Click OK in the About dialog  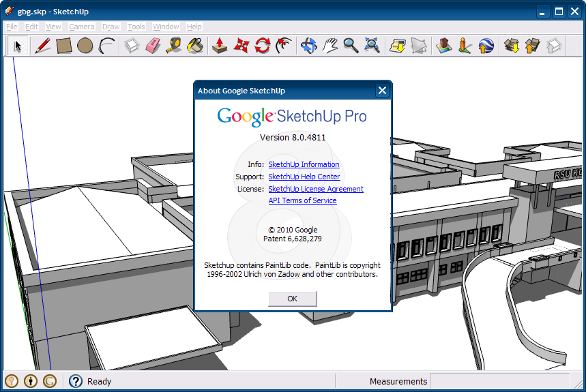pyautogui.click(x=293, y=299)
